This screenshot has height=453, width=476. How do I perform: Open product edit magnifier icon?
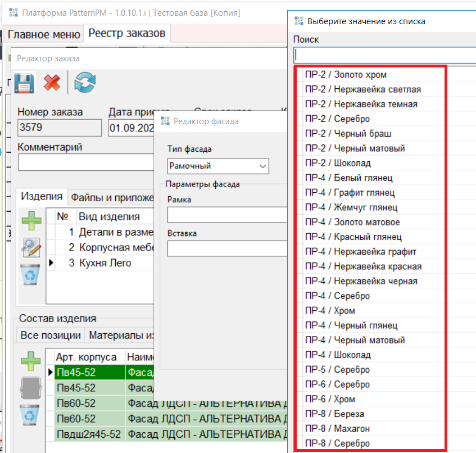(31, 246)
